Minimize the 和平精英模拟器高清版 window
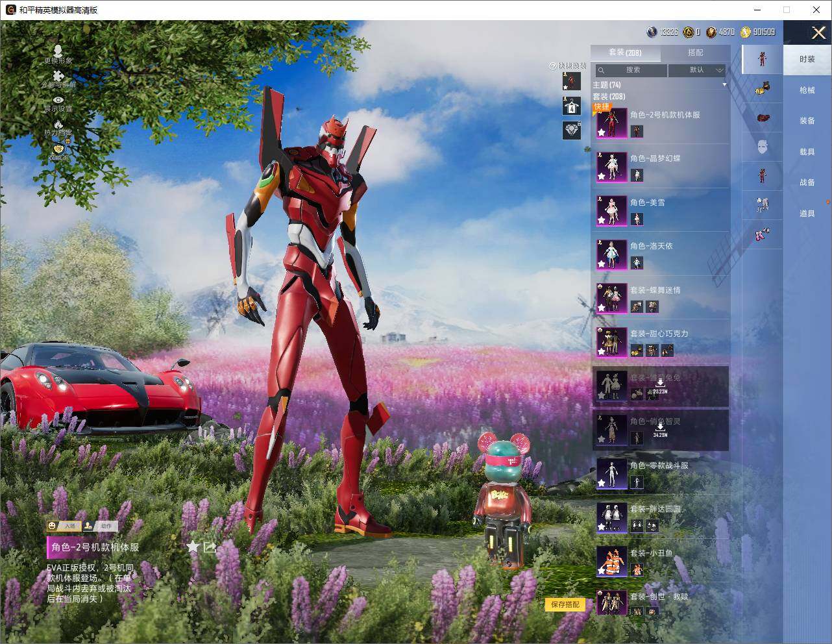Screen dimensions: 832x644 point(758,10)
